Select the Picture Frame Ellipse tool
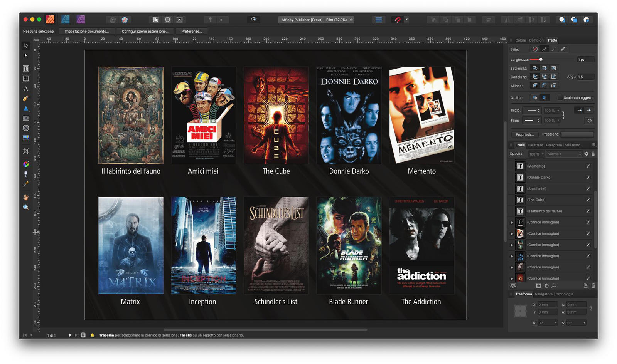 tap(26, 128)
